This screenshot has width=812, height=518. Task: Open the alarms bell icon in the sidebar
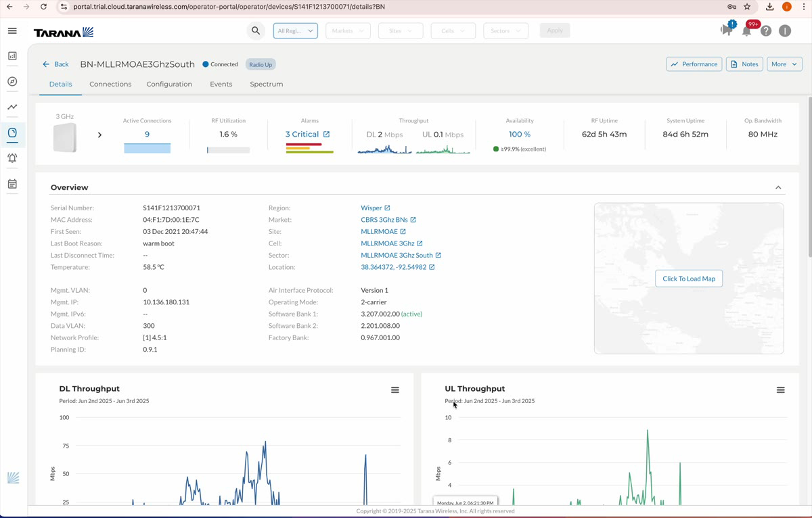coord(12,158)
